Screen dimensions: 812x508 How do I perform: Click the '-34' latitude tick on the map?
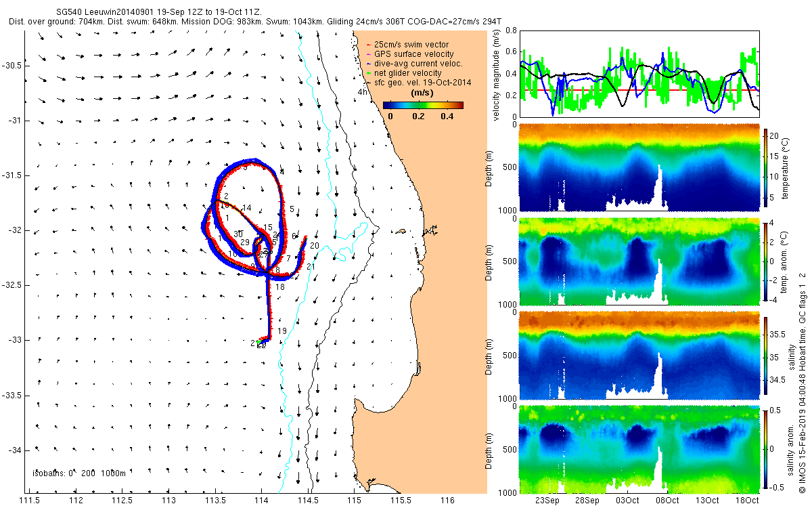coord(16,450)
